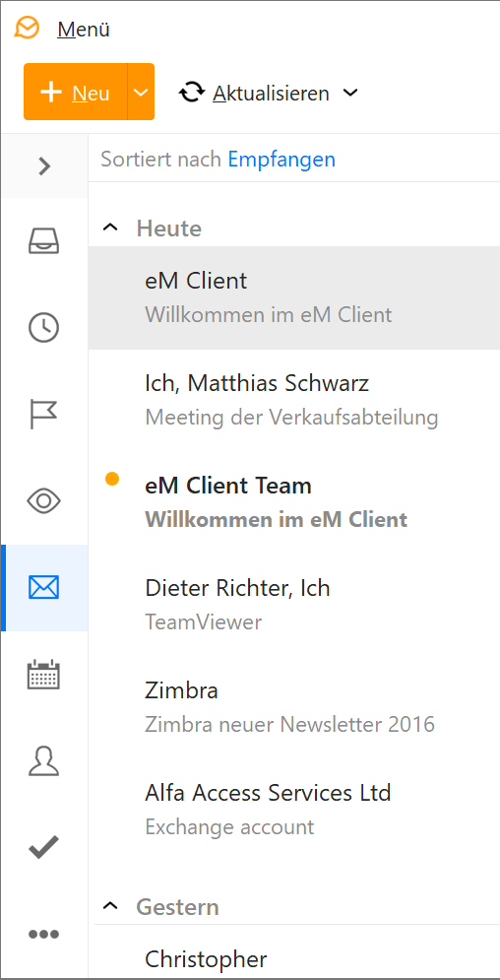
Task: Collapse the Heute message group
Action: [110, 229]
